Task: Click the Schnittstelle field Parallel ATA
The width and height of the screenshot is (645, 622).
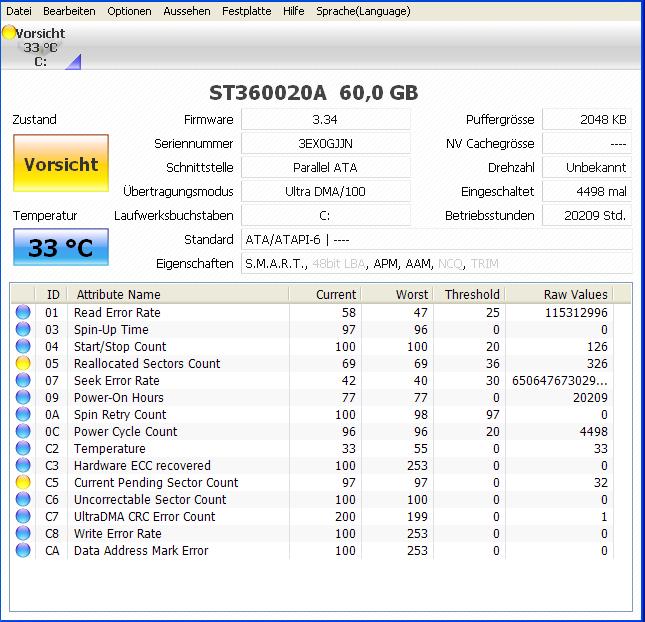Action: [x=325, y=167]
